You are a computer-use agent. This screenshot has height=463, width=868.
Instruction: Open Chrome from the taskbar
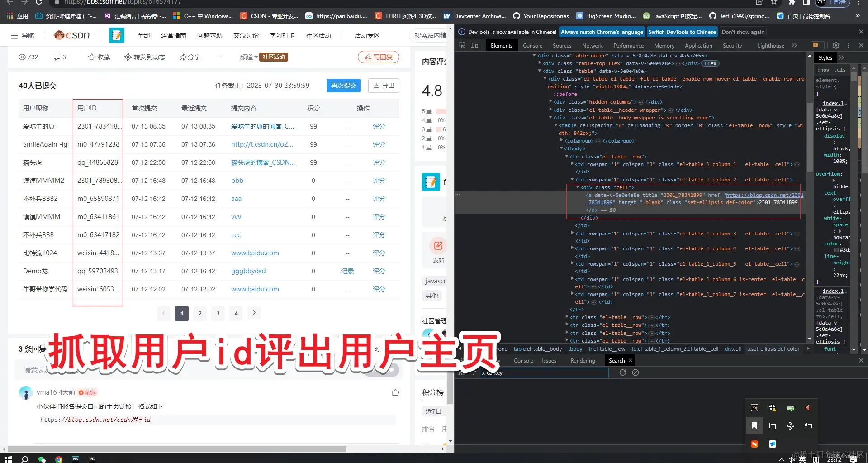[x=59, y=459]
